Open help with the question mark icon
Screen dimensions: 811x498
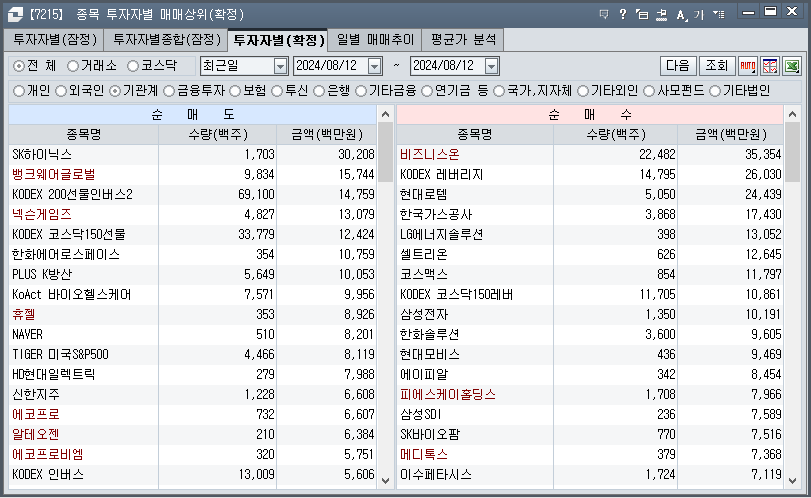[x=623, y=14]
